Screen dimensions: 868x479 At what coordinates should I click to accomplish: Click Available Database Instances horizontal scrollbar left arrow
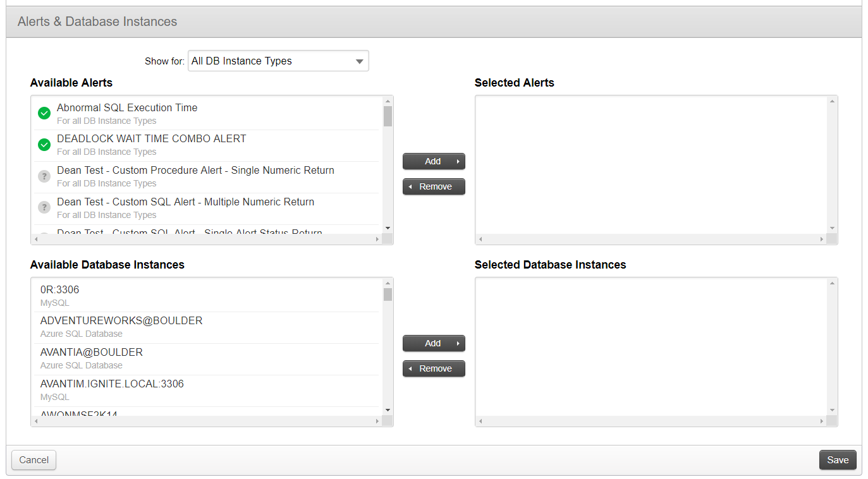click(36, 421)
